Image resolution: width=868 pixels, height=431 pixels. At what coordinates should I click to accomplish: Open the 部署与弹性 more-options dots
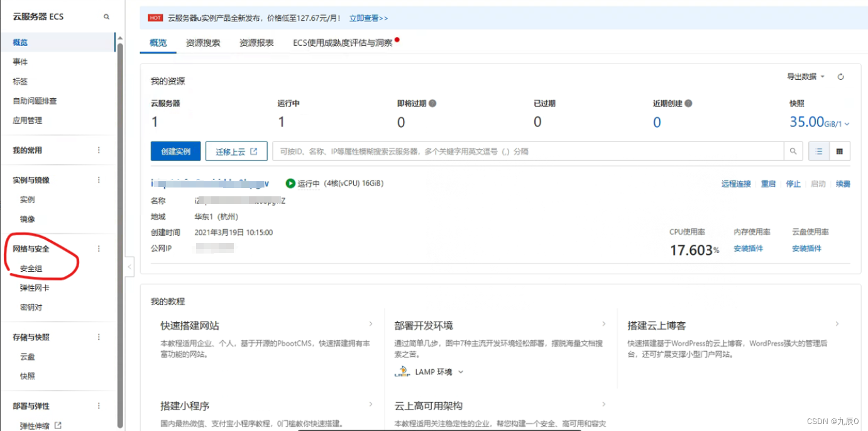[x=99, y=406]
